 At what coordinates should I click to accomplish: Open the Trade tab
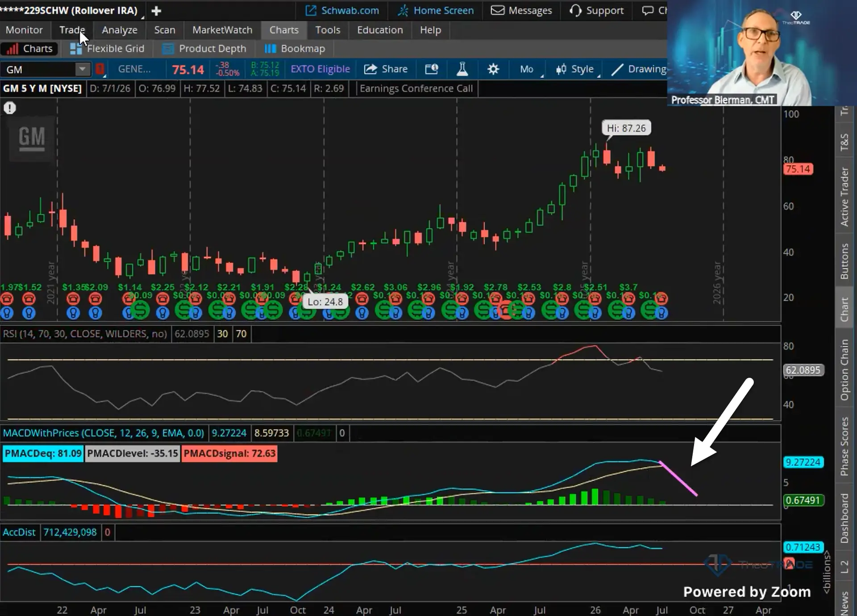tap(72, 30)
